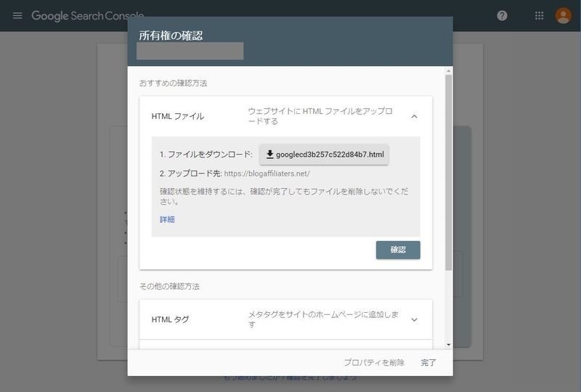
Task: Open the help question mark icon
Action: tap(502, 15)
